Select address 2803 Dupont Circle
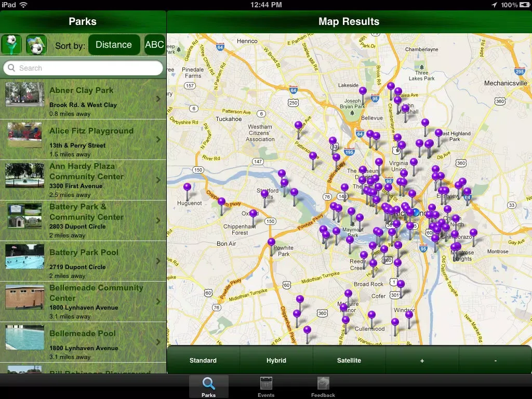This screenshot has height=399, width=532. click(x=77, y=227)
